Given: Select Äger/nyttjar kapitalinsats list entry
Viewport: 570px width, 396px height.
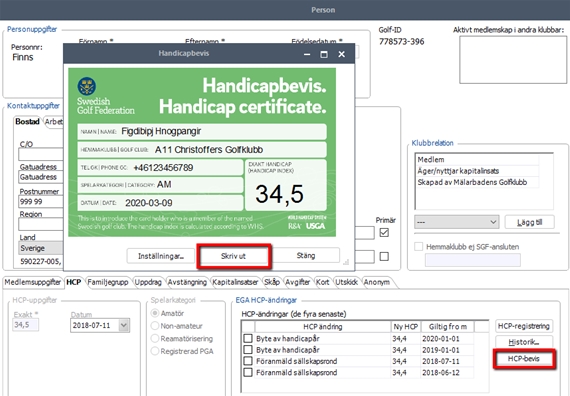Looking at the screenshot, I should (478, 171).
